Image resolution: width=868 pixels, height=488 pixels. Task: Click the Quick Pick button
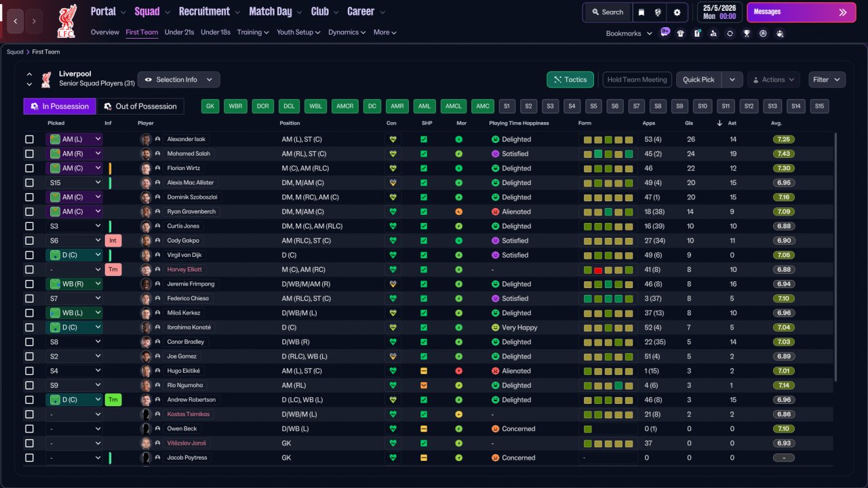tap(699, 80)
